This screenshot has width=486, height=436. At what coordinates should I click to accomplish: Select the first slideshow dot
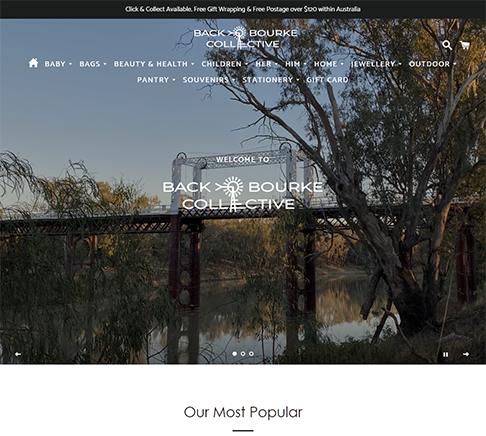tap(234, 354)
